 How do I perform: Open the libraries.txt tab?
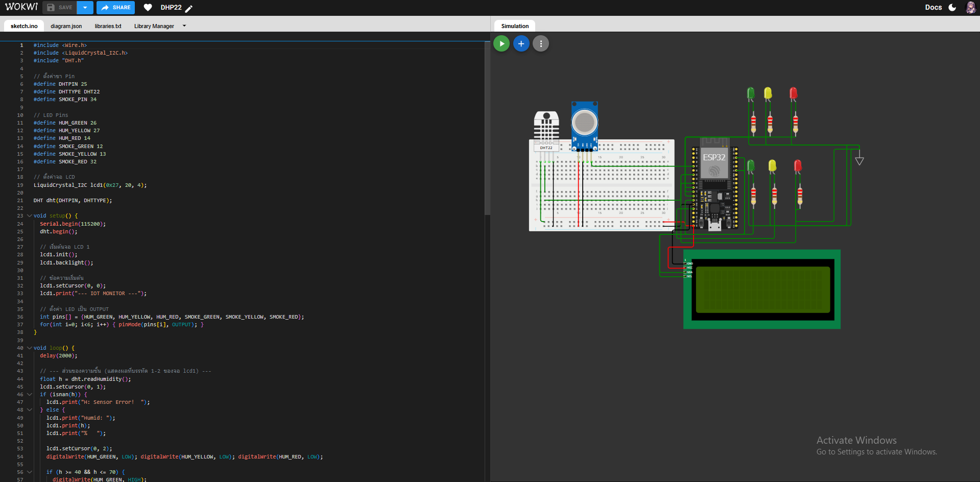[108, 26]
